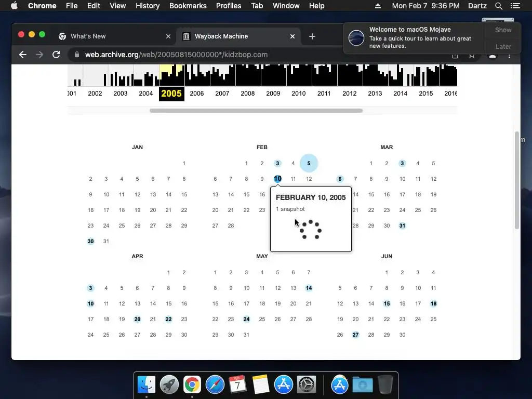532x399 pixels.
Task: Click the page vertical scrollbar
Action: pos(517,180)
